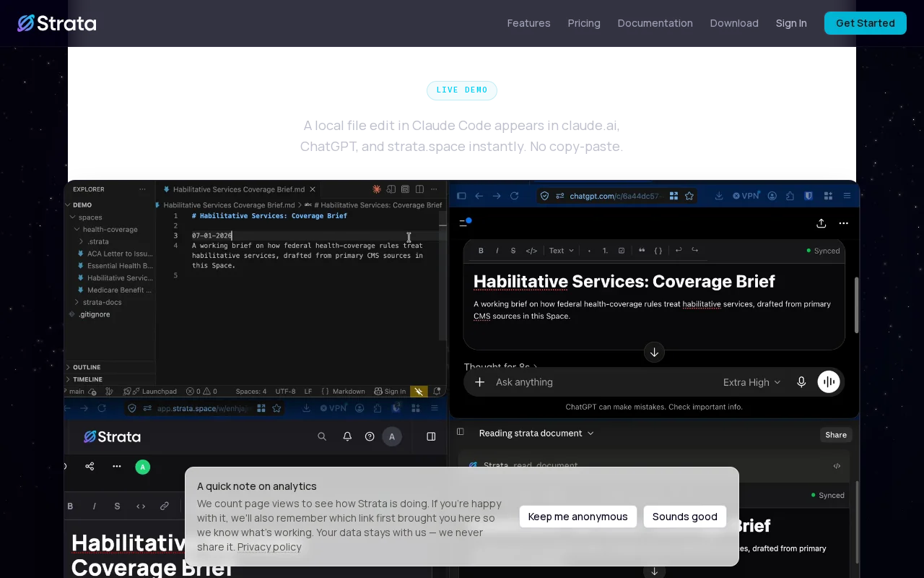Viewport: 924px width, 578px height.
Task: Open the Text style dropdown
Action: click(x=562, y=251)
